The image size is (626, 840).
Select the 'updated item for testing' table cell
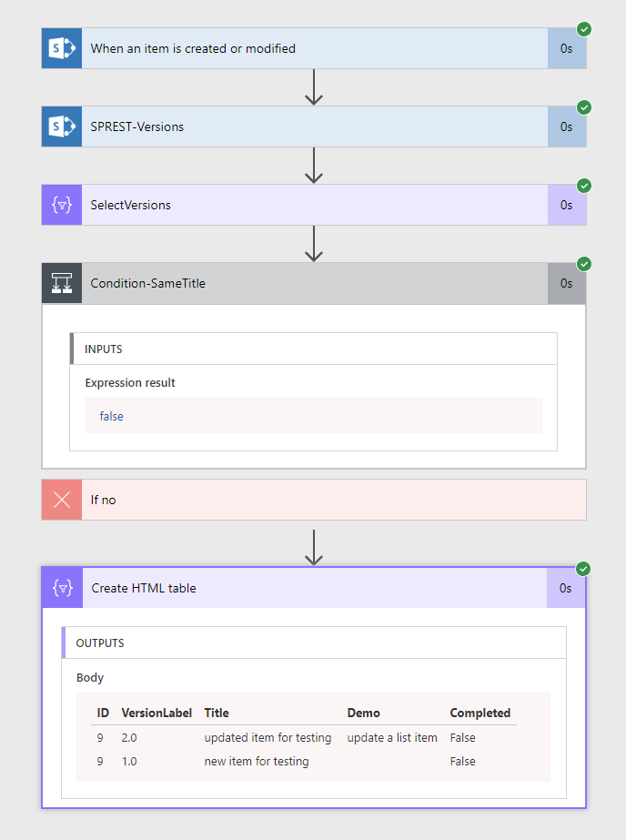[268, 737]
